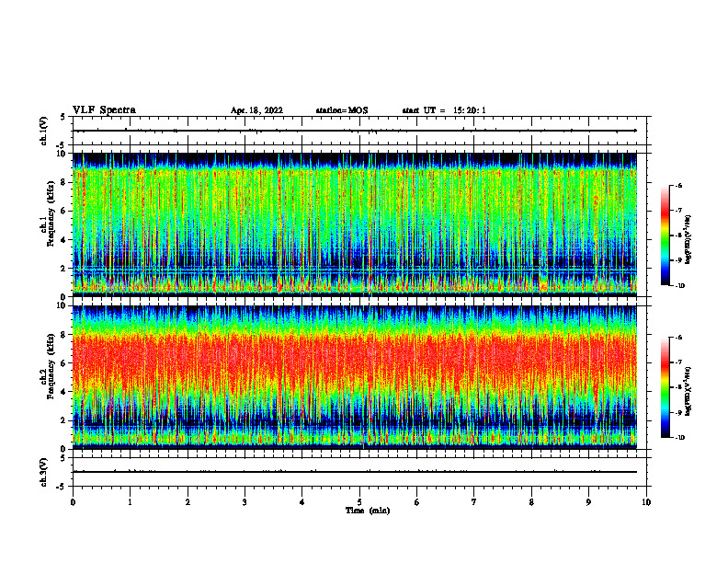Click time axis tick label "9"
This screenshot has height=563, width=728.
point(588,502)
